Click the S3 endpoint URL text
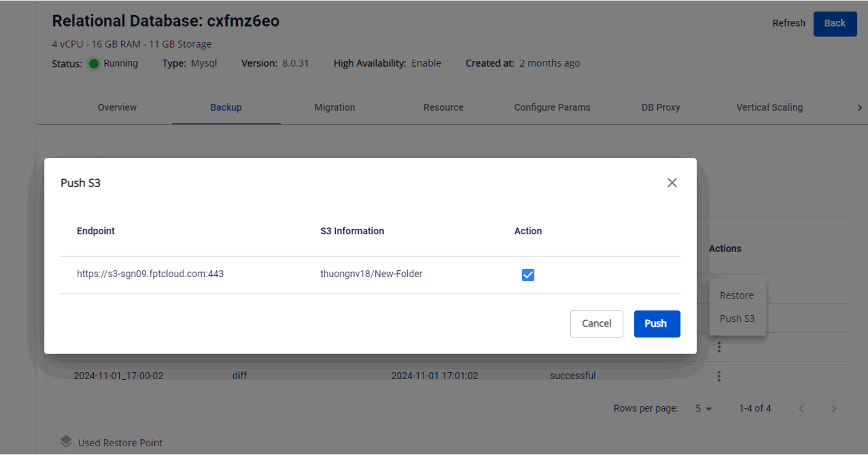 [x=150, y=274]
